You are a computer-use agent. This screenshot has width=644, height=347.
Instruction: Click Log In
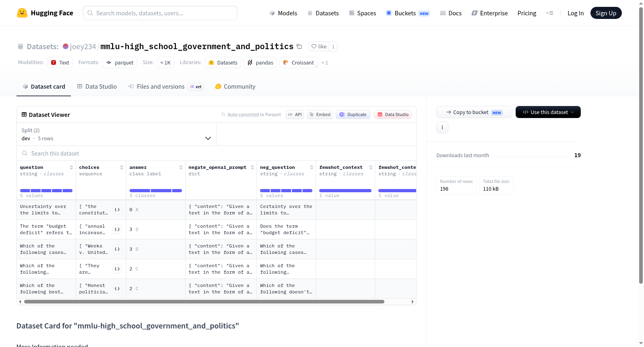click(x=576, y=13)
